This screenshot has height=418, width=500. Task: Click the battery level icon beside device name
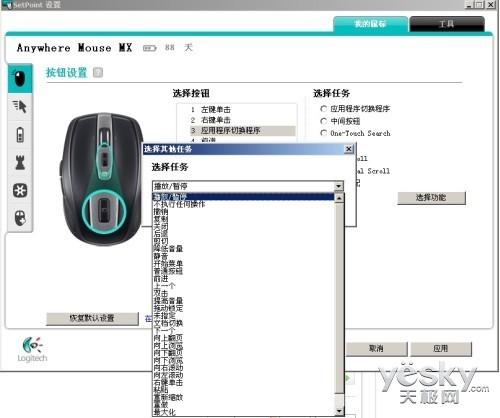click(149, 48)
